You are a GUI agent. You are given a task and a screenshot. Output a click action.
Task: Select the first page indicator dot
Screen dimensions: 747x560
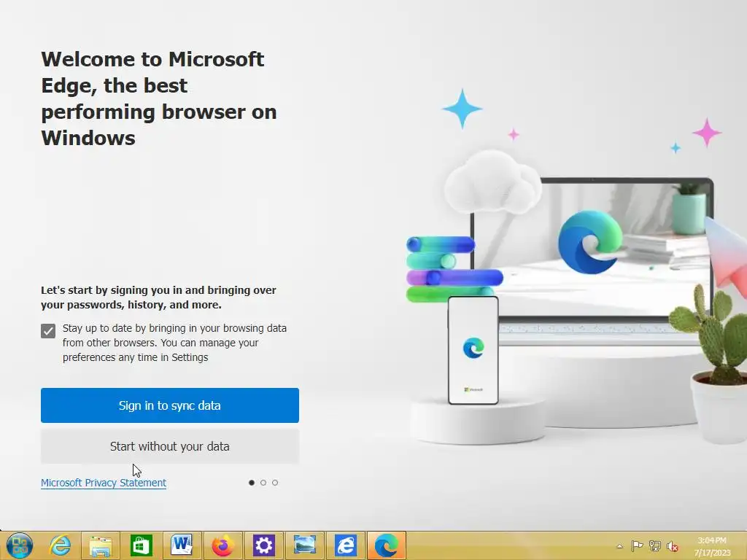(x=252, y=483)
